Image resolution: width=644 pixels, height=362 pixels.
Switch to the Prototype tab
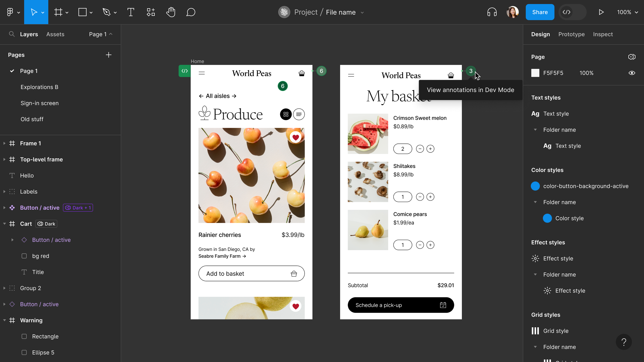[x=572, y=34]
